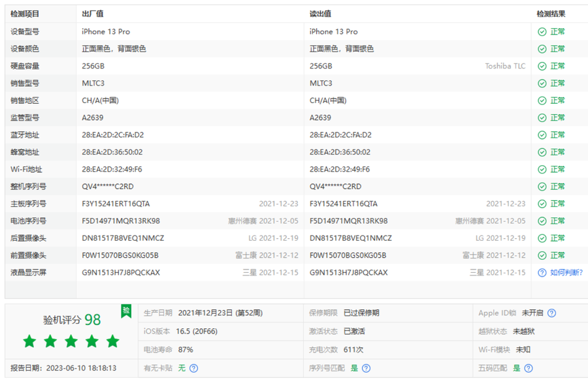The image size is (588, 387).
Task: Click the green check icon in 后置摄像头 row
Action: 542,239
